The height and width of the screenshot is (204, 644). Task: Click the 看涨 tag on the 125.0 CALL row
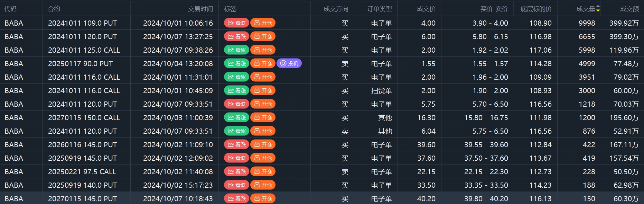pyautogui.click(x=236, y=50)
